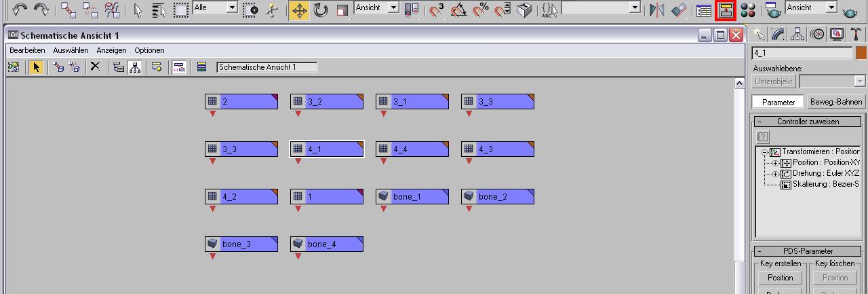Image resolution: width=868 pixels, height=294 pixels.
Task: Toggle Hierarchy mode in schematic toolbar
Action: coord(134,67)
